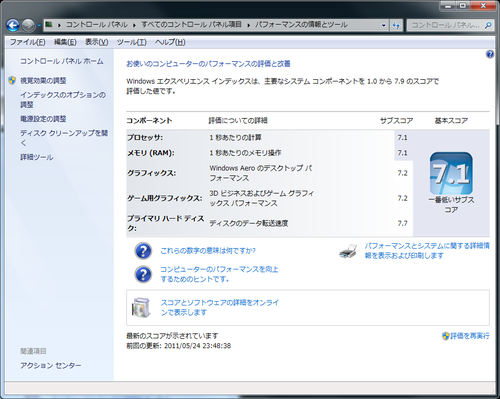500x399 pixels.
Task: Click shield icon beside 視覚効果の調整
Action: pyautogui.click(x=12, y=80)
